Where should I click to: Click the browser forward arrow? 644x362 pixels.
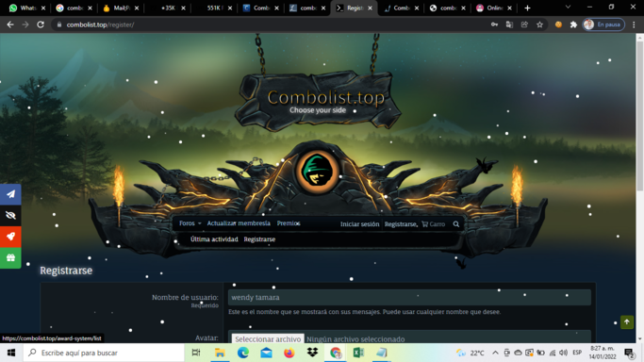click(25, 25)
